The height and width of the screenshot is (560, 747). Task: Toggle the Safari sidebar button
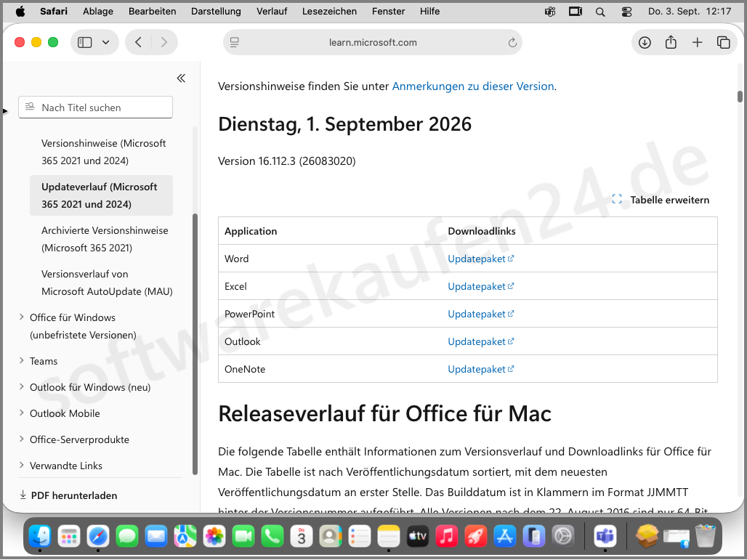click(x=85, y=42)
